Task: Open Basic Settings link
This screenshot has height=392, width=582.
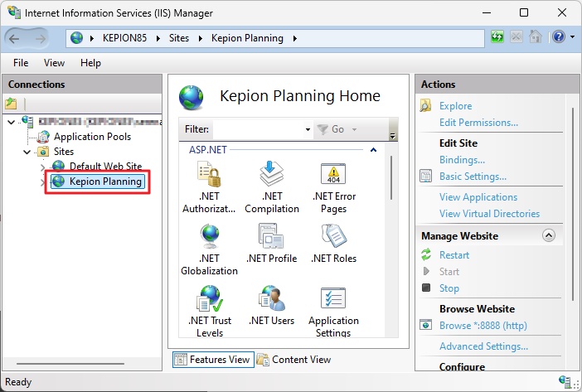Action: coord(473,177)
